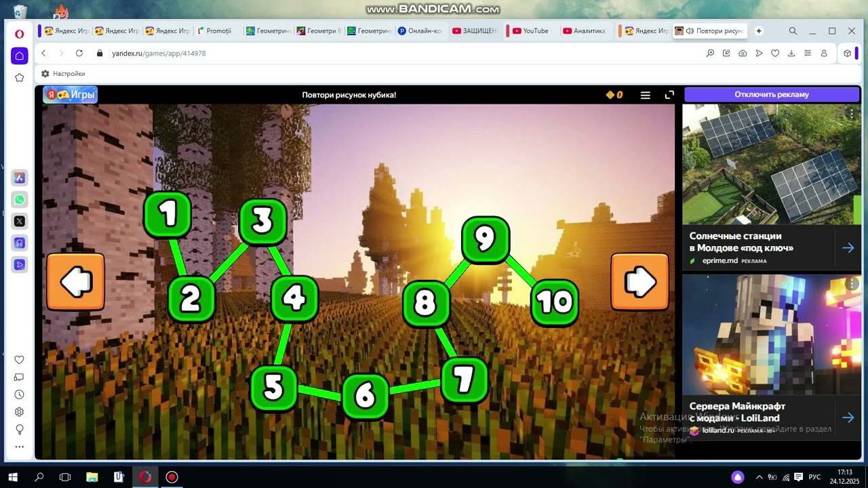Open Aria AI in the sidebar
Screen dimensions: 868x488
(x=20, y=178)
